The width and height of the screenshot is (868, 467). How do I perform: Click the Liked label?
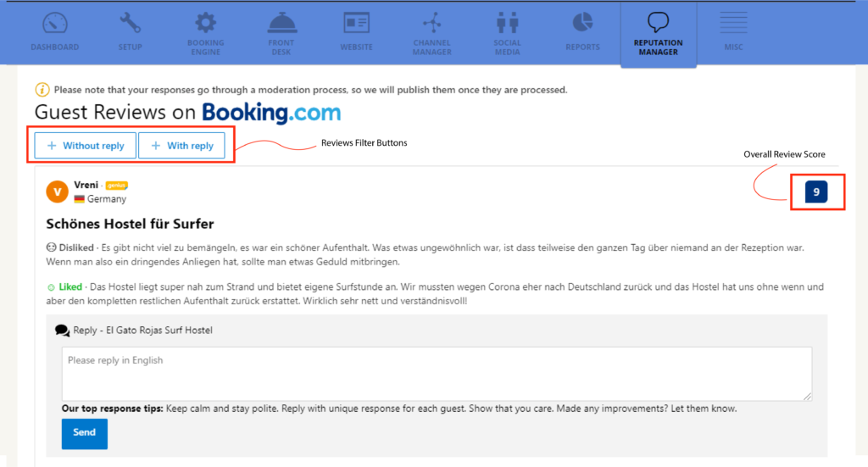[70, 286]
